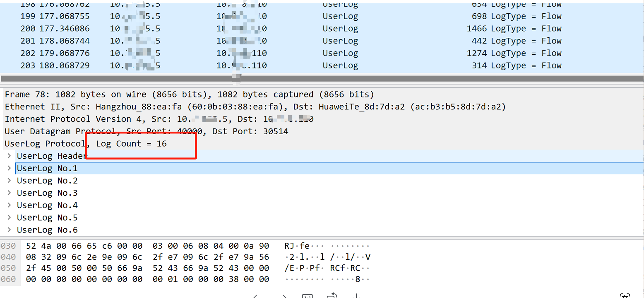Viewport: 644px width, 298px height.
Task: Select packet 199 at time 177.068755
Action: (322, 17)
